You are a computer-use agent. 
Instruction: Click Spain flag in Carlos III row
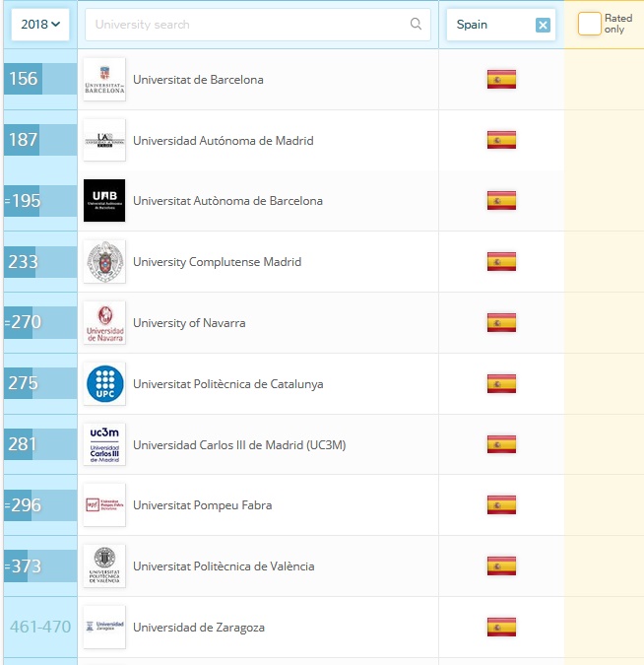[x=501, y=444]
